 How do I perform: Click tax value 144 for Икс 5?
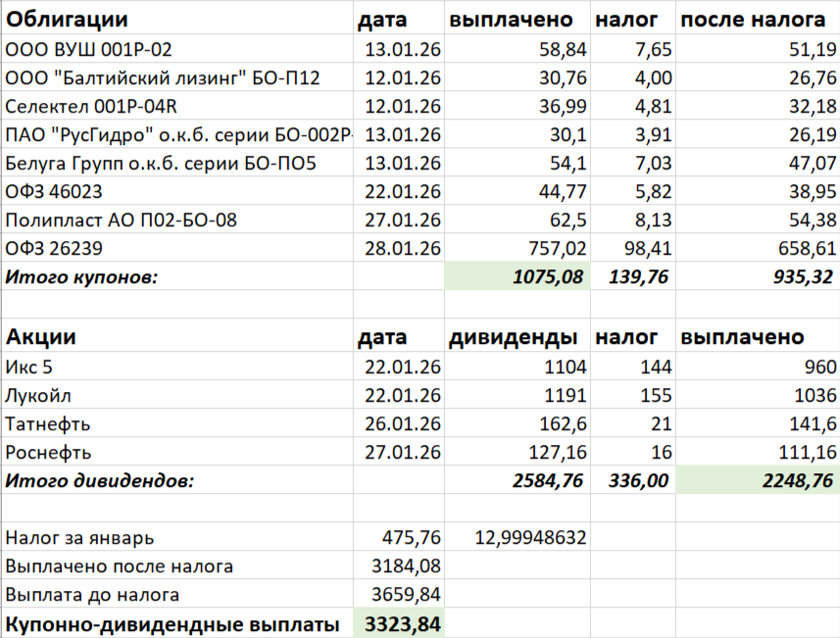(x=633, y=367)
